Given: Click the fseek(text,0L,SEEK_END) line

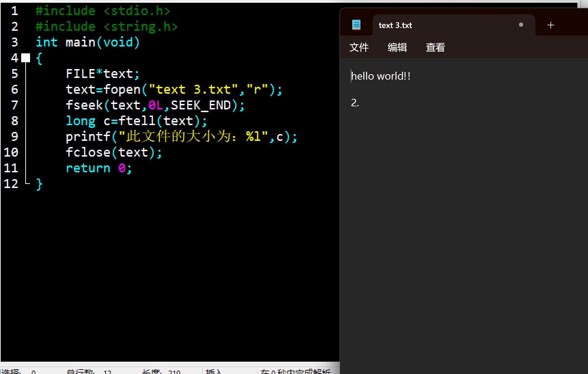Looking at the screenshot, I should coord(155,105).
